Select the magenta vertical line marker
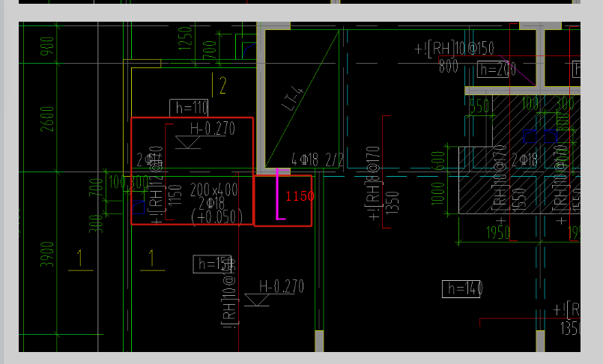This screenshot has width=603, height=364. [x=278, y=195]
